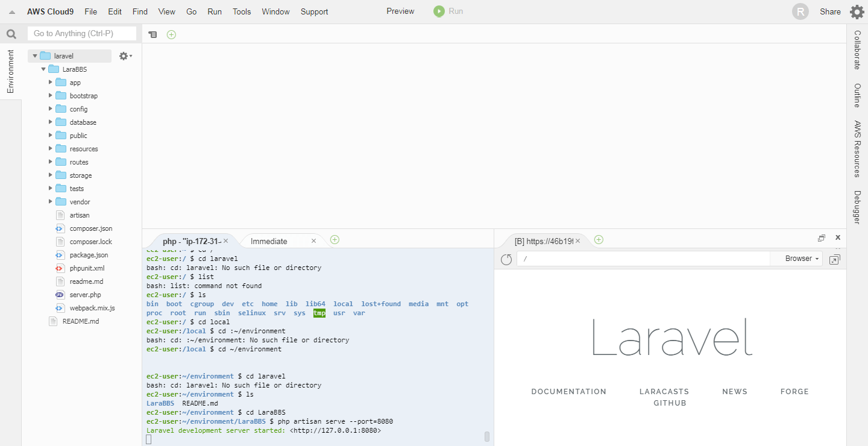868x446 pixels.
Task: Close the browser preview tab
Action: tap(577, 241)
